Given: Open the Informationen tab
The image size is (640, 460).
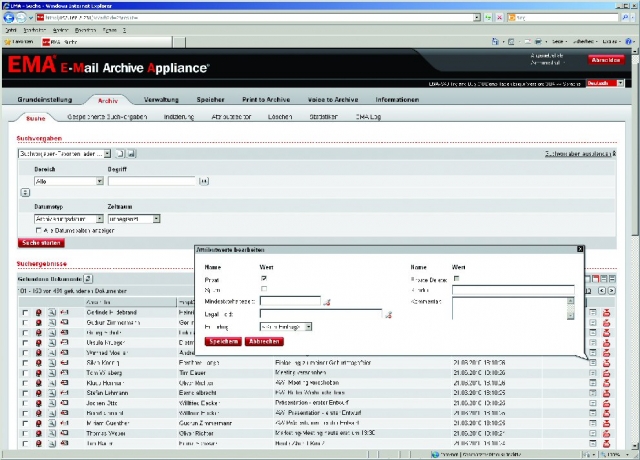Looking at the screenshot, I should 397,100.
